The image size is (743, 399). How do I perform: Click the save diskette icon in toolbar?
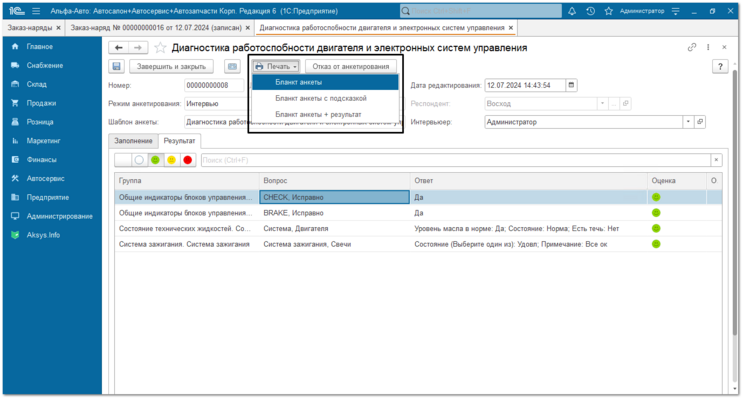(x=117, y=66)
